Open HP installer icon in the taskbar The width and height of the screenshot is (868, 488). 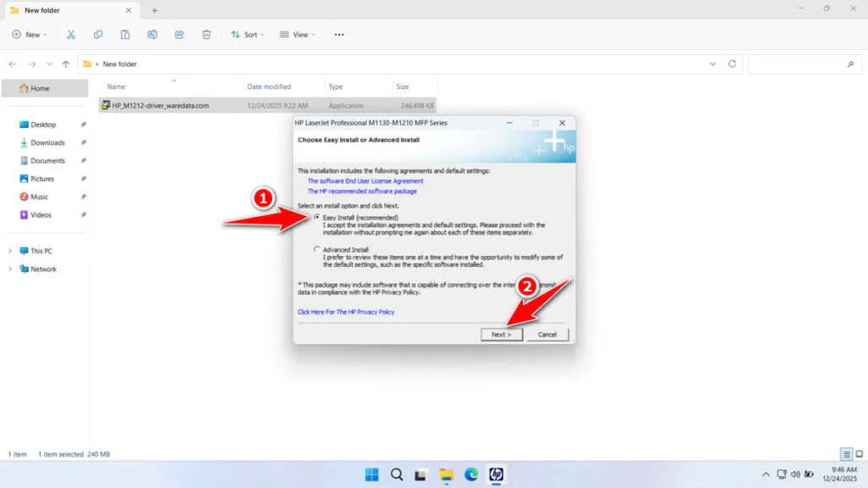[x=496, y=474]
